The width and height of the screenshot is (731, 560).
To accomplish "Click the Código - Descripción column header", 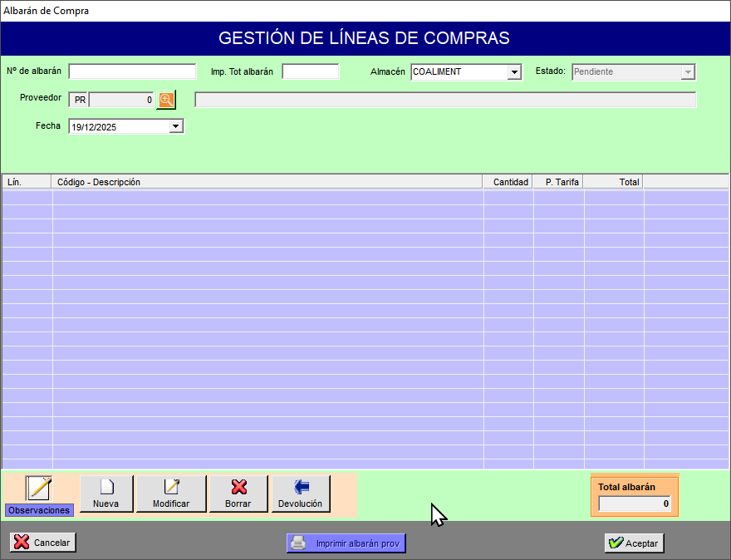I will click(266, 182).
